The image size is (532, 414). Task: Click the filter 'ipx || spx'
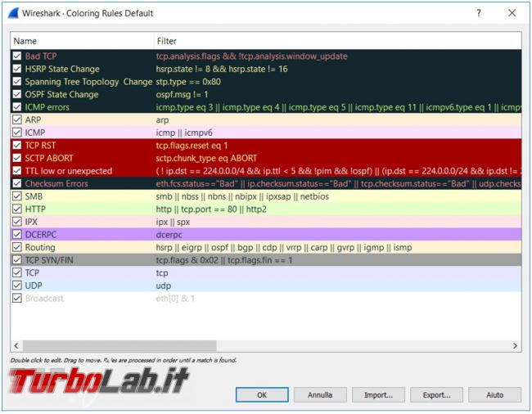173,223
